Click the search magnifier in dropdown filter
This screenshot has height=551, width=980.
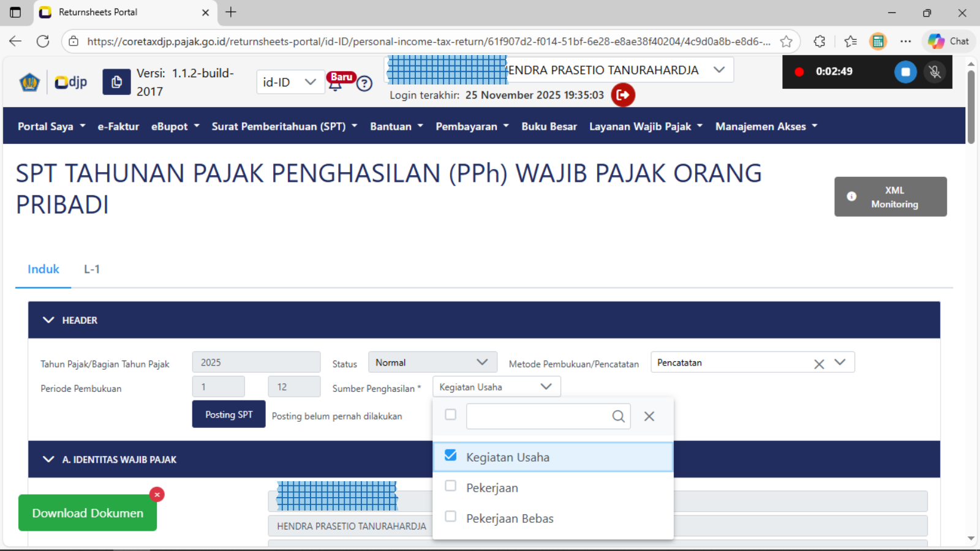(x=619, y=416)
